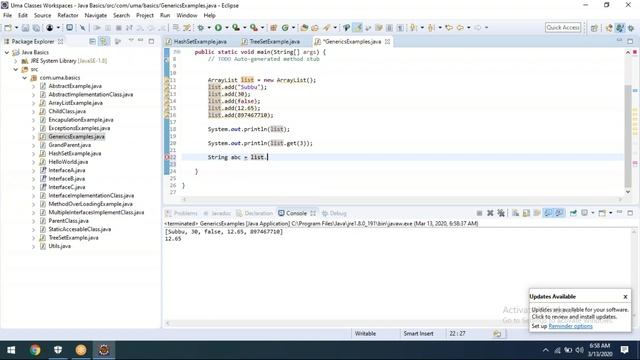Collapse the com.uma.basics package node
Viewport: 640px width, 360px height.
[24, 78]
